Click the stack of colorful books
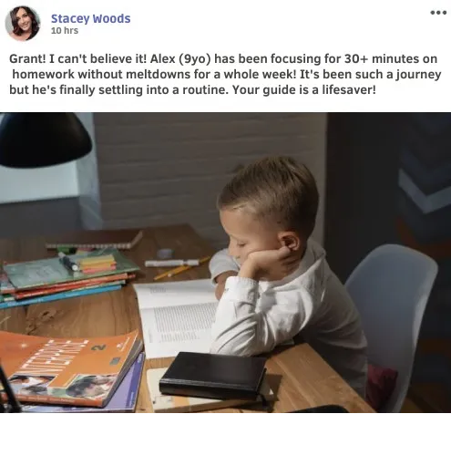This screenshot has height=476, width=451. (66, 276)
